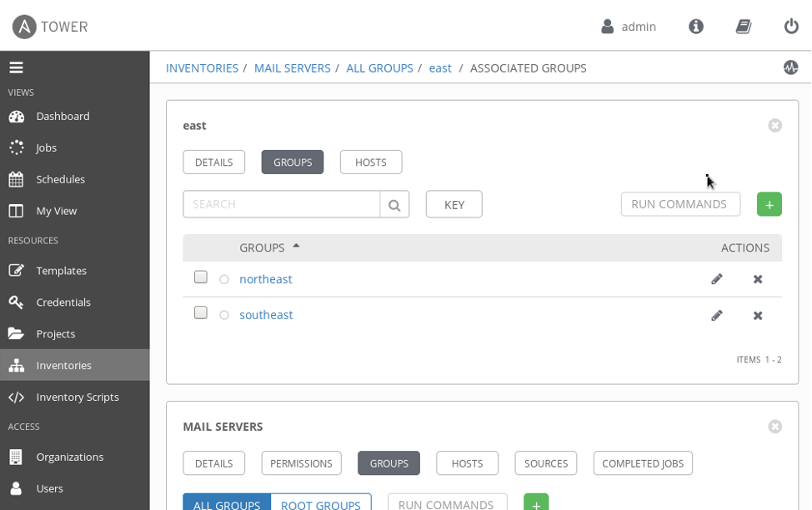Open the admin user profile
Screen dimensions: 812x510
(628, 27)
